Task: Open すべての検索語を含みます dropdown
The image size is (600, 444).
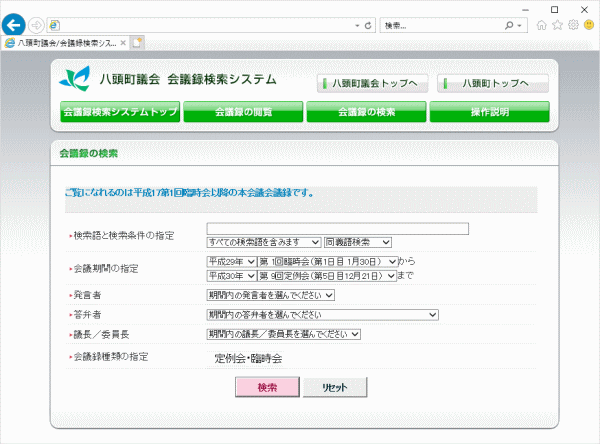Action: [264, 242]
